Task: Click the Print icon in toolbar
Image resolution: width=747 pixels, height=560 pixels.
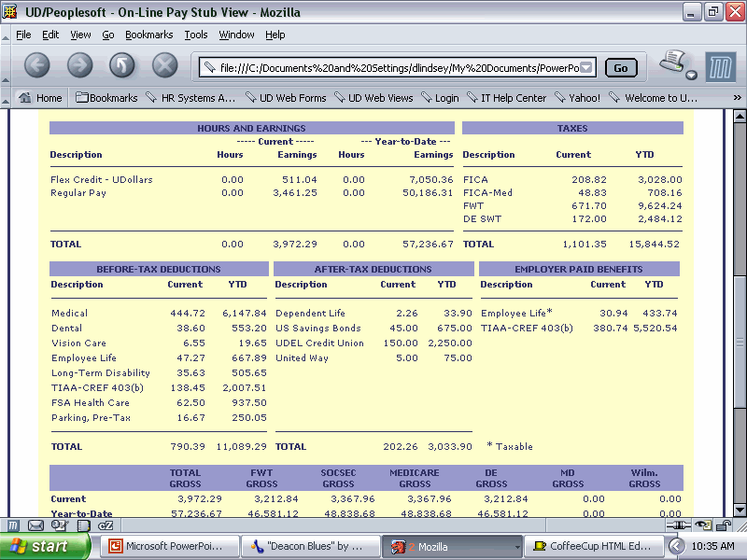Action: 671,63
